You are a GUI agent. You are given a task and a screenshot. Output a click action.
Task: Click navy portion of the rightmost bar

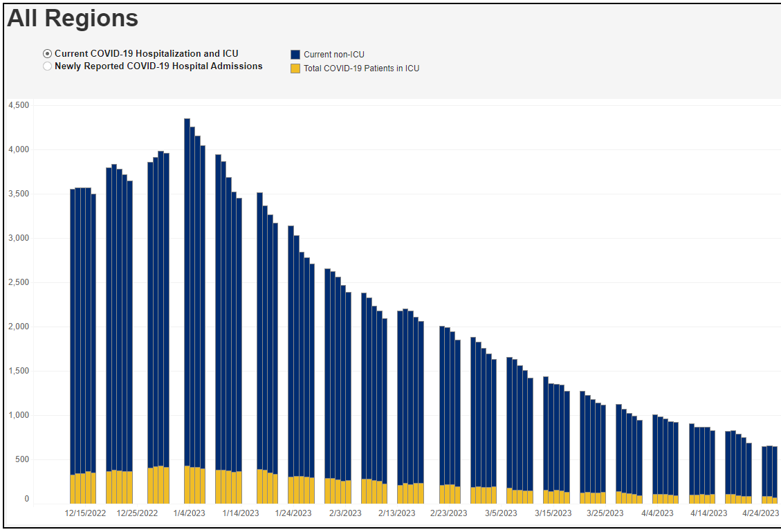pyautogui.click(x=775, y=470)
